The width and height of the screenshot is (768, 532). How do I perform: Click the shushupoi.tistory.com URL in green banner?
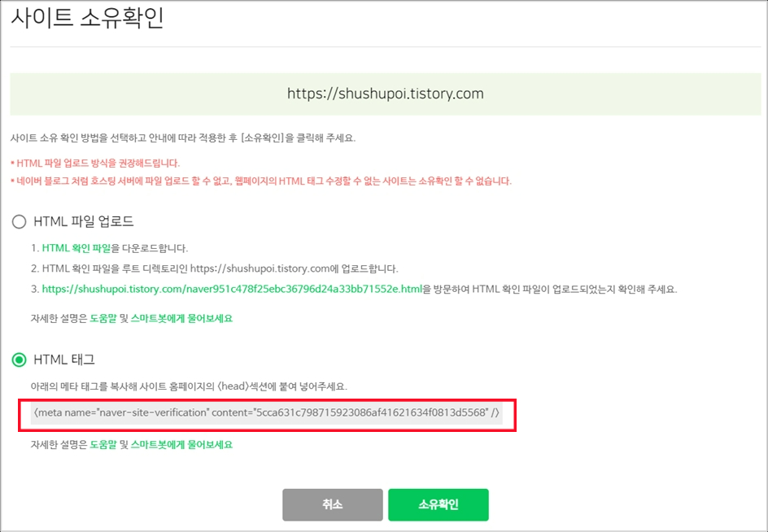[x=386, y=94]
